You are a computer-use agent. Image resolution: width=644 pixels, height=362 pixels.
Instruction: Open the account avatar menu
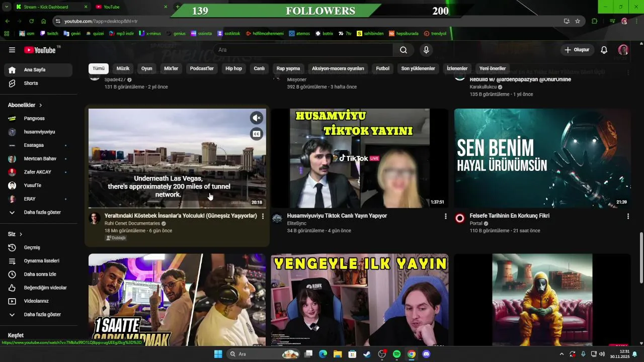(623, 50)
